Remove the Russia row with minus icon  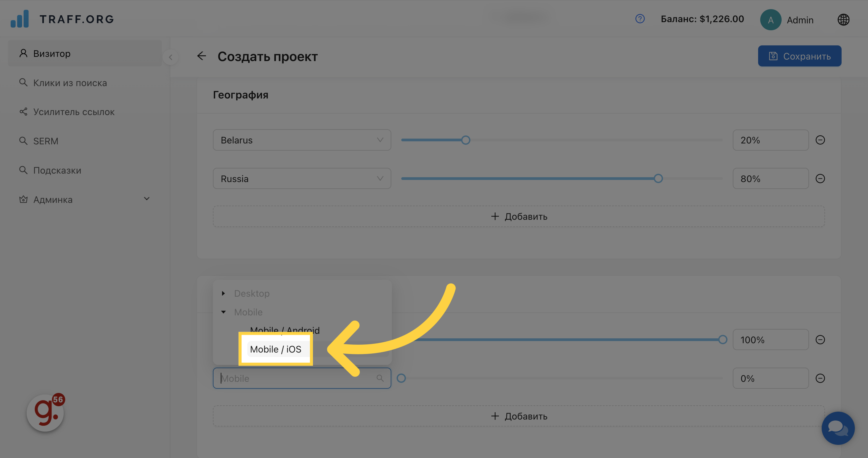820,178
